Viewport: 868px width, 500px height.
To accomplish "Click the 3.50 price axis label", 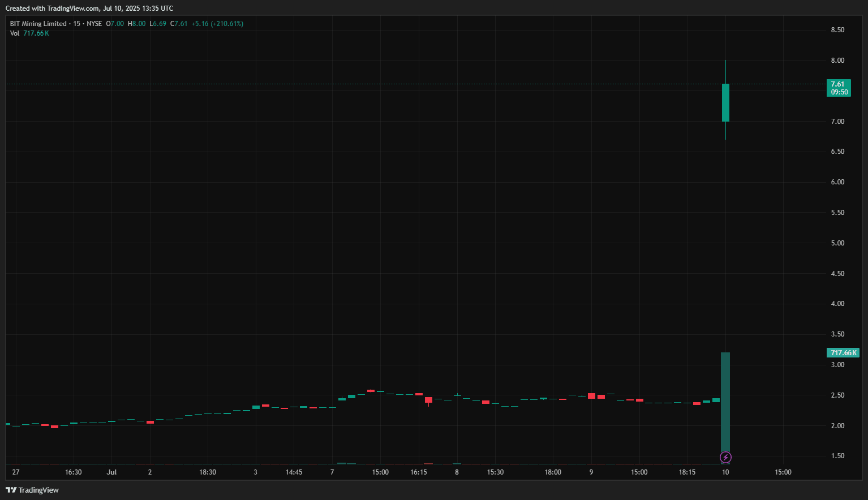I will [x=837, y=334].
